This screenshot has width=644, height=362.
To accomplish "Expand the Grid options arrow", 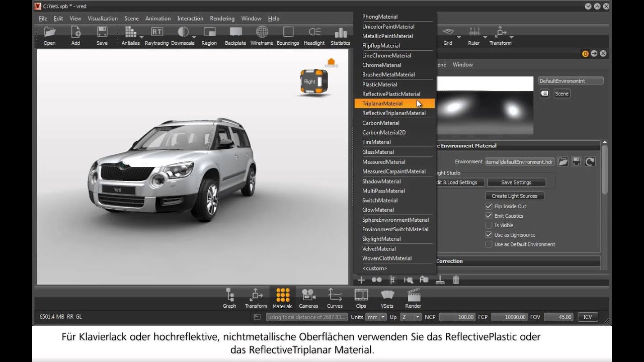I will click(x=459, y=37).
